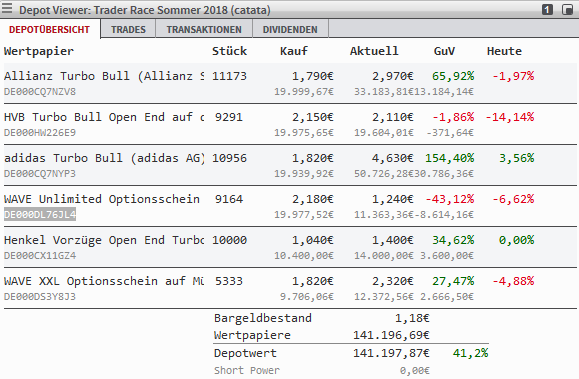This screenshot has height=379, width=579.
Task: Click the quantity 9164
Action: coord(229,199)
